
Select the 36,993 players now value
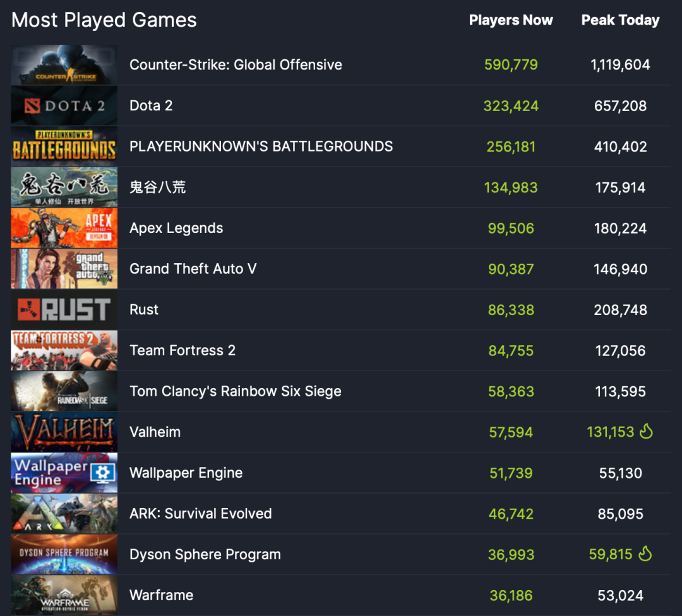tap(511, 555)
